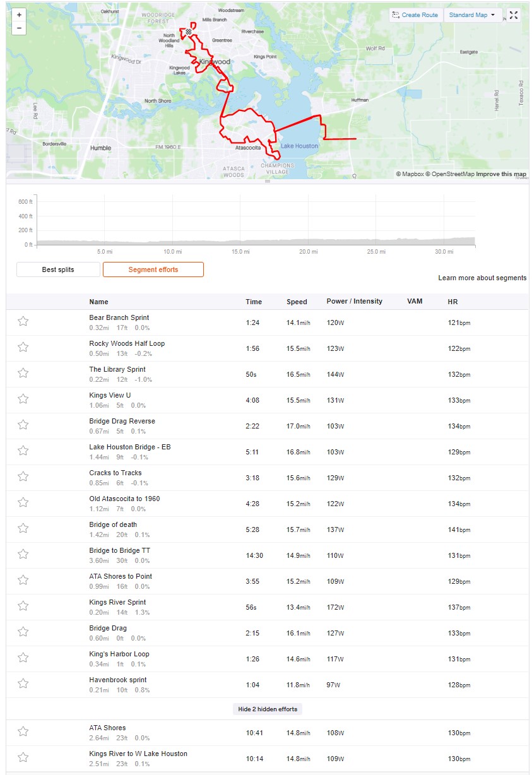The height and width of the screenshot is (775, 532).
Task: Zoom in on the map
Action: click(19, 15)
